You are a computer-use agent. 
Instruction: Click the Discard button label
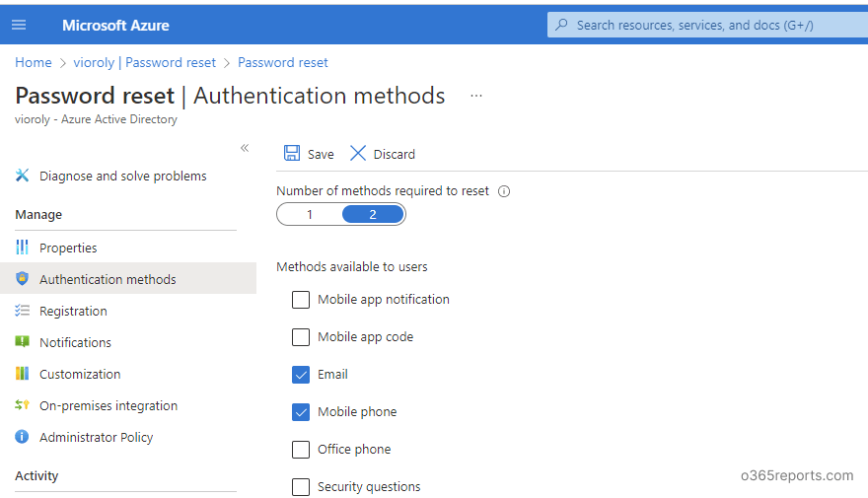[x=395, y=155]
